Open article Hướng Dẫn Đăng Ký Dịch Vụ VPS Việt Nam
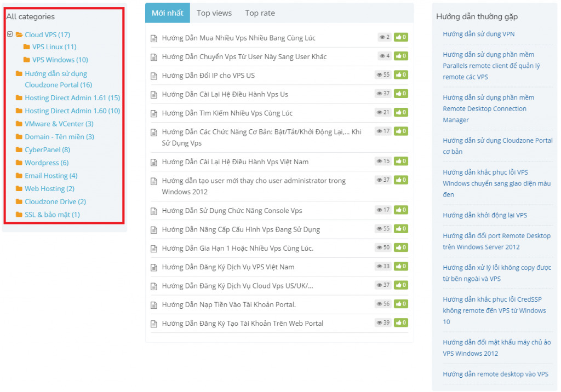Image resolution: width=561 pixels, height=392 pixels. pyautogui.click(x=228, y=267)
